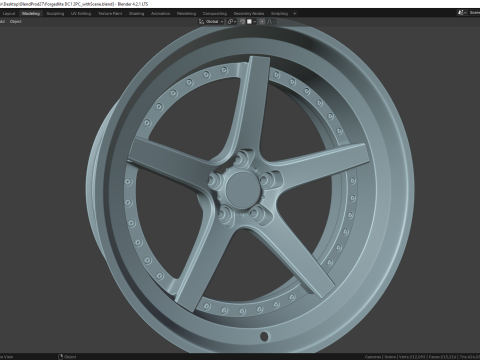Viewport: 480px width, 360px height.
Task: Click the snap-to increment grid icon
Action: [x=249, y=22]
